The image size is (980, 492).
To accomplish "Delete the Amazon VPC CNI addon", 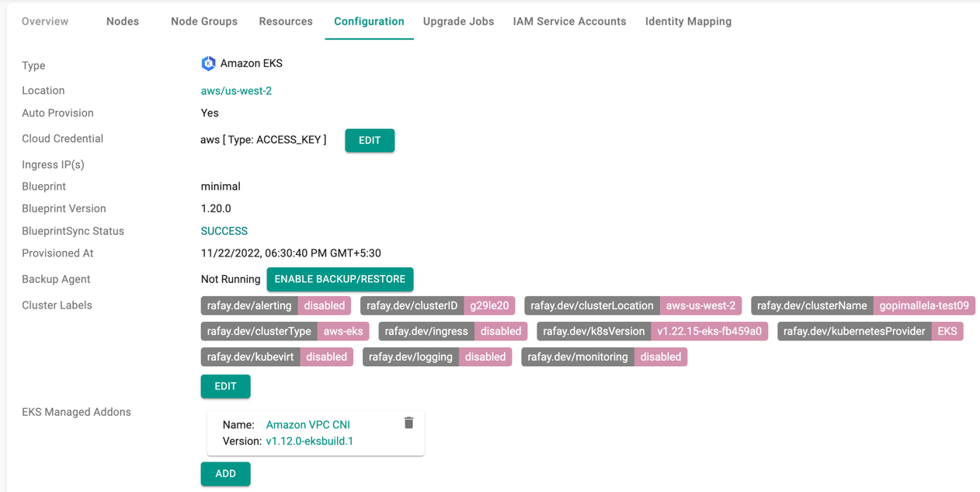I will [408, 423].
